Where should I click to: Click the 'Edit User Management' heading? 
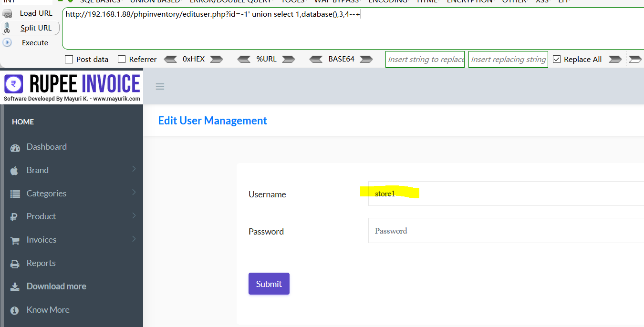coord(213,121)
